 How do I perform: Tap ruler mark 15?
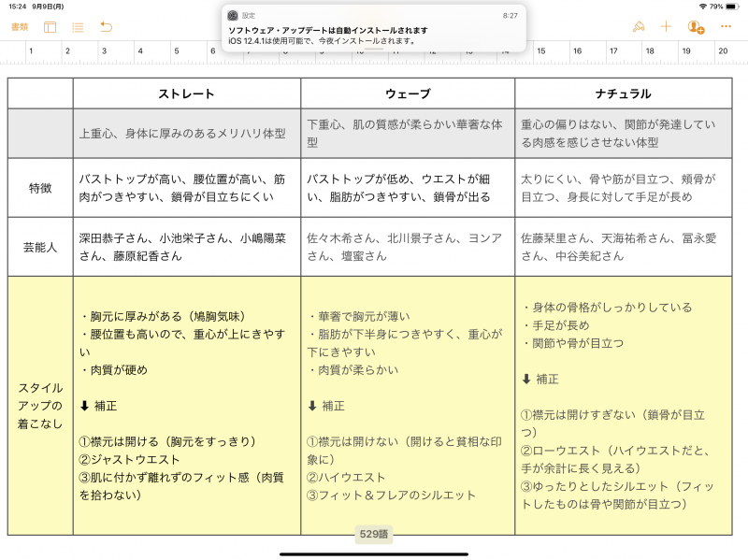coord(541,50)
